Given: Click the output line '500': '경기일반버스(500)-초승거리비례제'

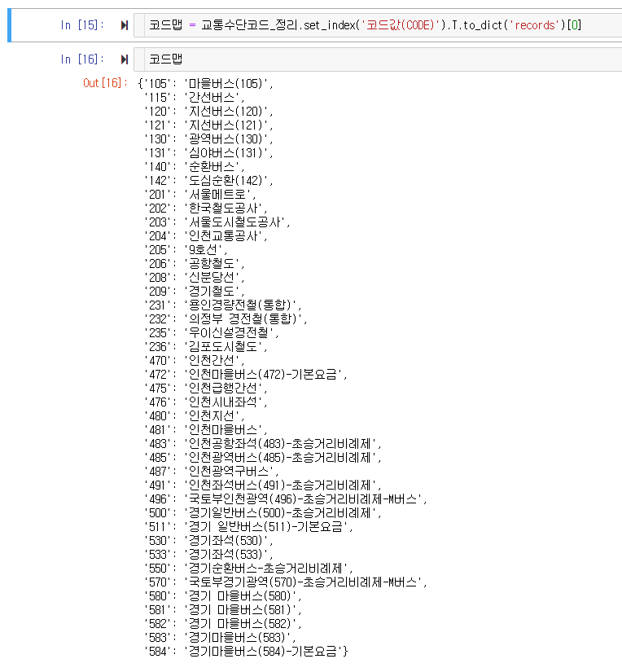Looking at the screenshot, I should click(x=263, y=513).
